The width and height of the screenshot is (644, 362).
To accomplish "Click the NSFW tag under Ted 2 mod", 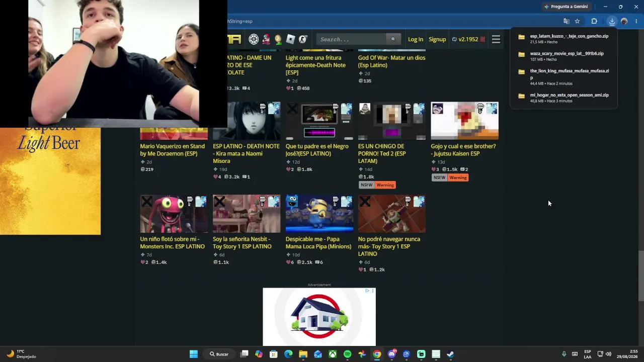I will click(x=366, y=185).
